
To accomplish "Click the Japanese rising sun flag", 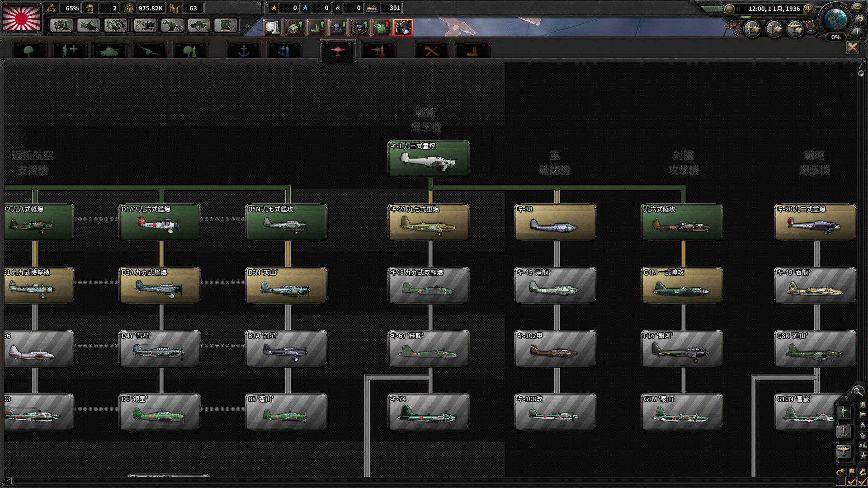I will pyautogui.click(x=22, y=18).
